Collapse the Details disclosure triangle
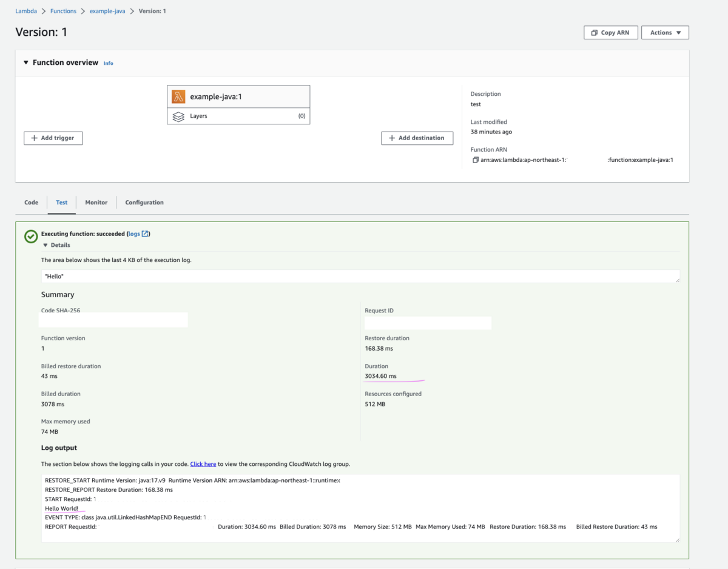This screenshot has height=569, width=728. tap(45, 245)
